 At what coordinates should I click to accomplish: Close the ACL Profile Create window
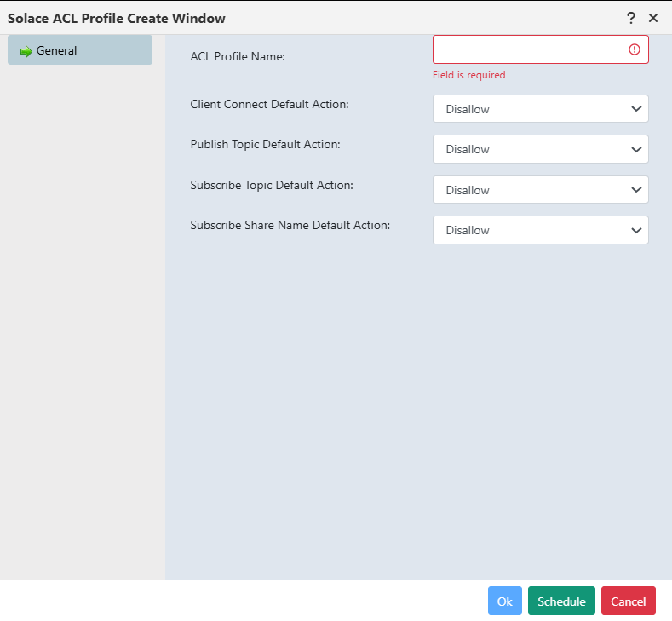pos(652,18)
